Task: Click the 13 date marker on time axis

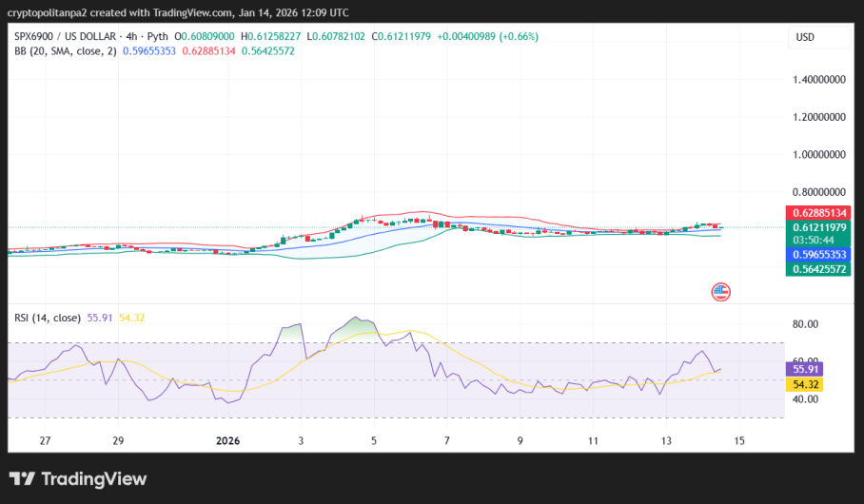Action: coord(666,440)
